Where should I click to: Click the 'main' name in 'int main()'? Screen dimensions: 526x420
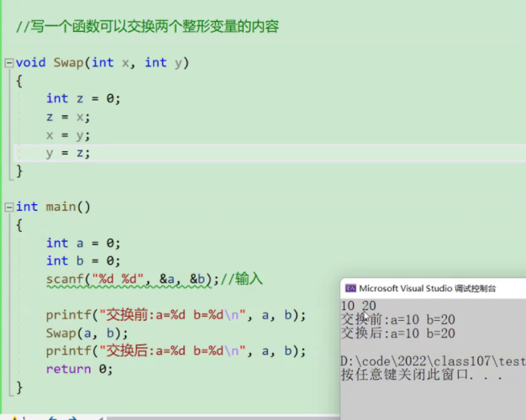point(60,207)
